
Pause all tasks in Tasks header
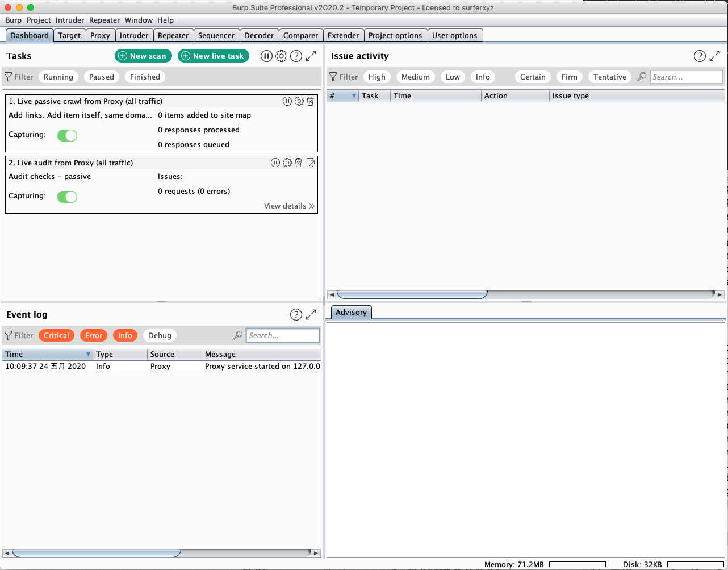pyautogui.click(x=266, y=56)
